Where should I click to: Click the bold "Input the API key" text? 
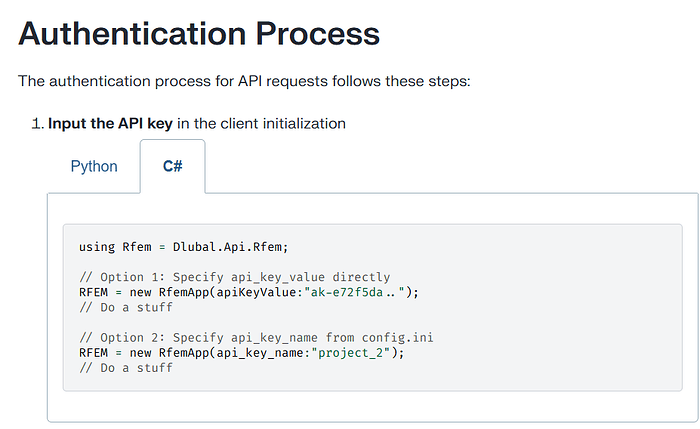[x=110, y=124]
